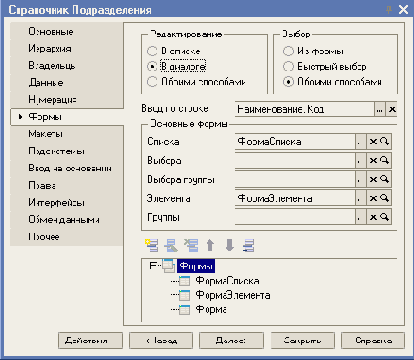Select В диалоге editing option

[152, 66]
